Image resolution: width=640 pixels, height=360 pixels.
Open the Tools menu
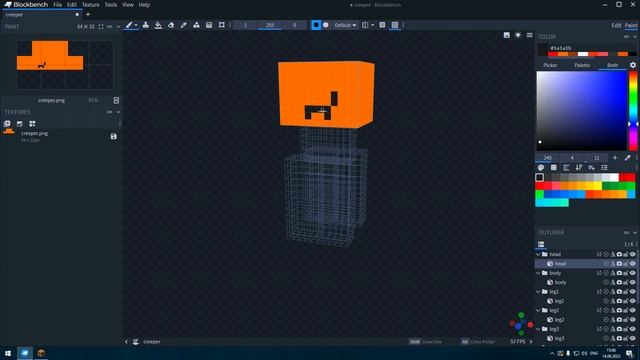pos(111,5)
